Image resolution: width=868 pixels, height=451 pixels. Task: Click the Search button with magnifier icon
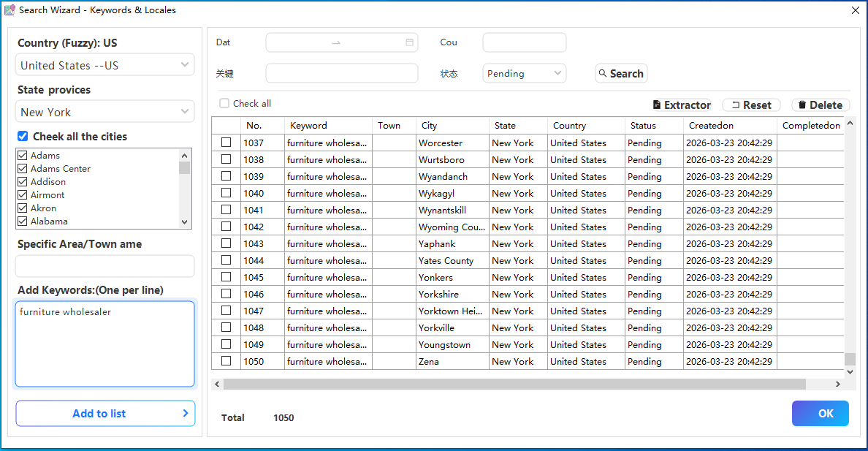pyautogui.click(x=621, y=74)
